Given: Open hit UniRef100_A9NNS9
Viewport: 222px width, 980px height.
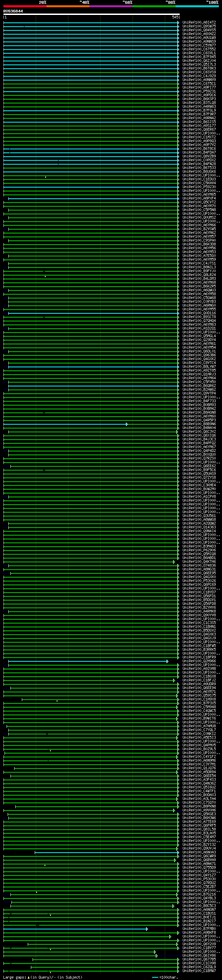Looking at the screenshot, I should [199, 41].
